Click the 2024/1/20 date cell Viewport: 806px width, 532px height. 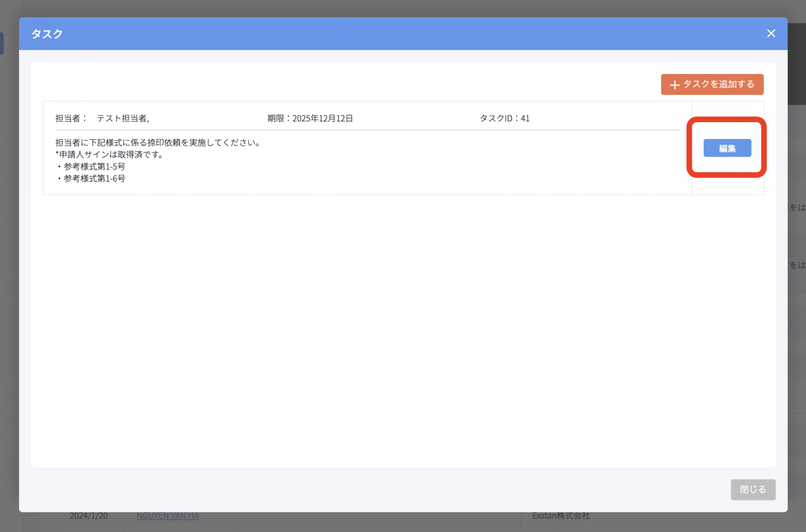(88, 515)
